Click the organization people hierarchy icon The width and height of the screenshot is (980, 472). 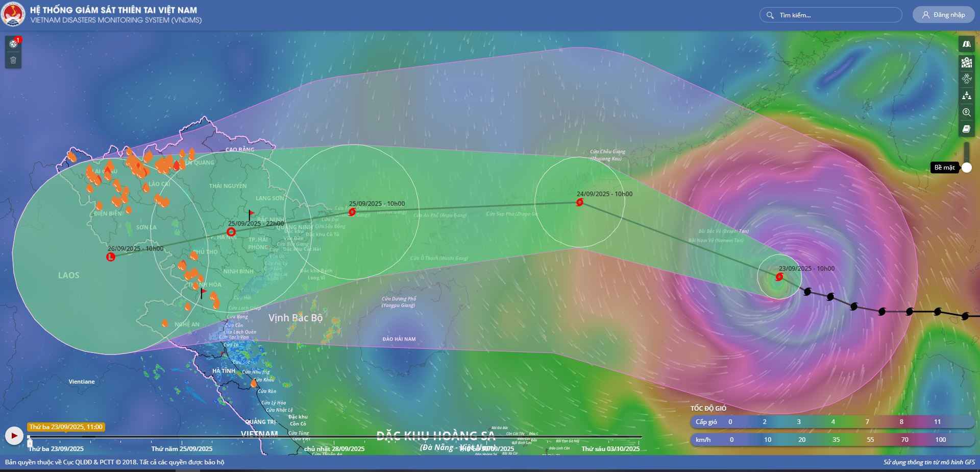pyautogui.click(x=966, y=96)
